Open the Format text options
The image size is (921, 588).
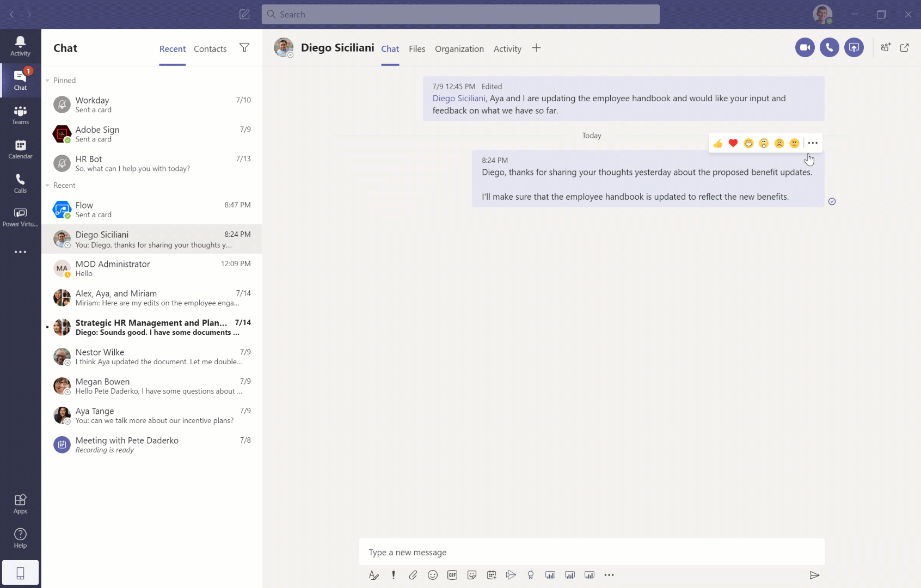point(374,575)
